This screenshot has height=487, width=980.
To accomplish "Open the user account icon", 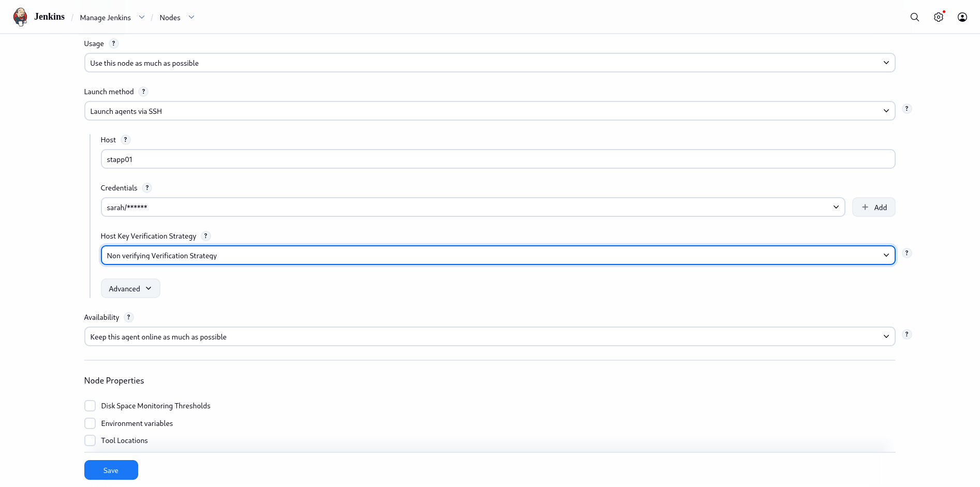I will (962, 17).
